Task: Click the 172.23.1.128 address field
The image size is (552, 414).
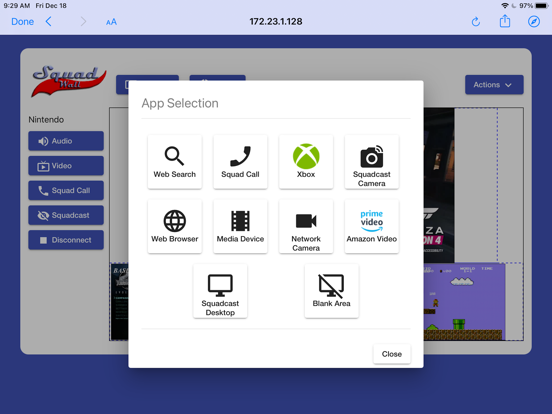Action: click(x=276, y=21)
